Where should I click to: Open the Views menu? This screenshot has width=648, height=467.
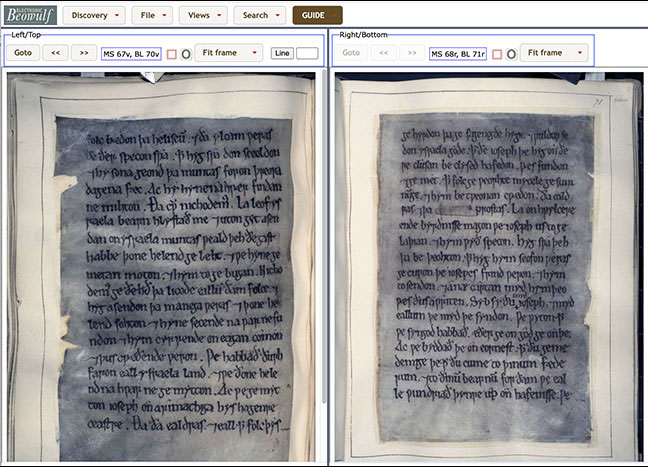pyautogui.click(x=203, y=15)
